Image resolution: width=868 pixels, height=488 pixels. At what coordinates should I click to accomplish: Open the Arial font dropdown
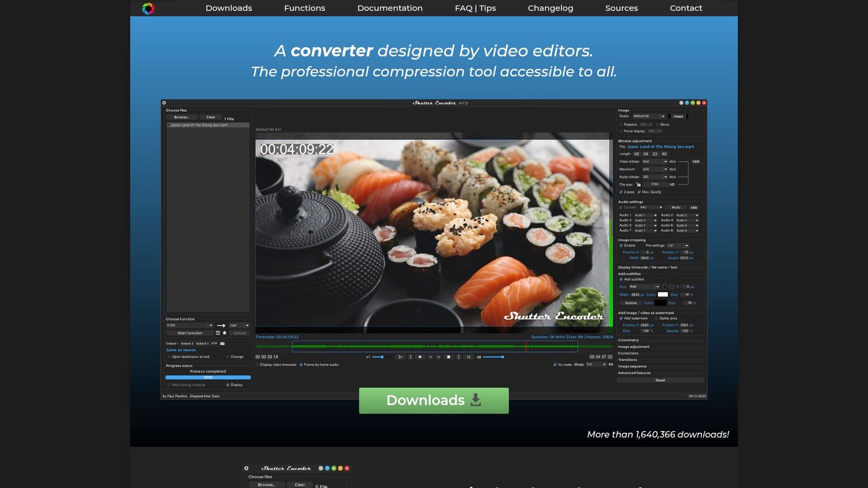point(644,286)
